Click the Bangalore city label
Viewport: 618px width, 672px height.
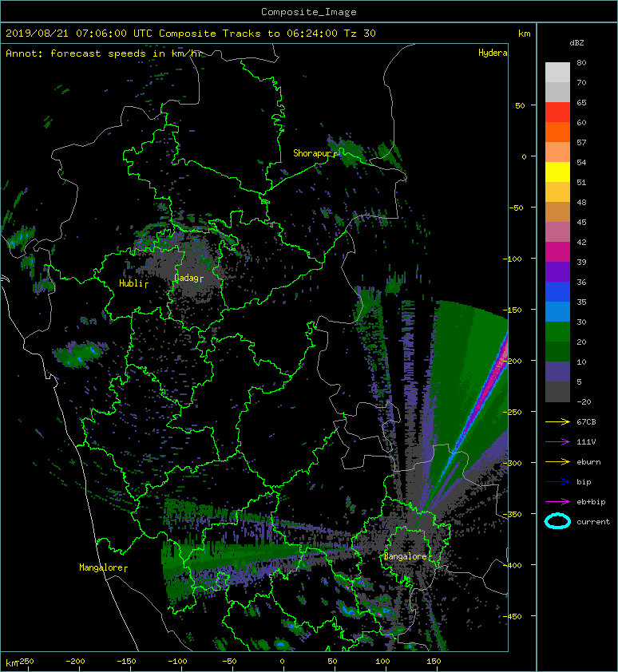coord(405,556)
